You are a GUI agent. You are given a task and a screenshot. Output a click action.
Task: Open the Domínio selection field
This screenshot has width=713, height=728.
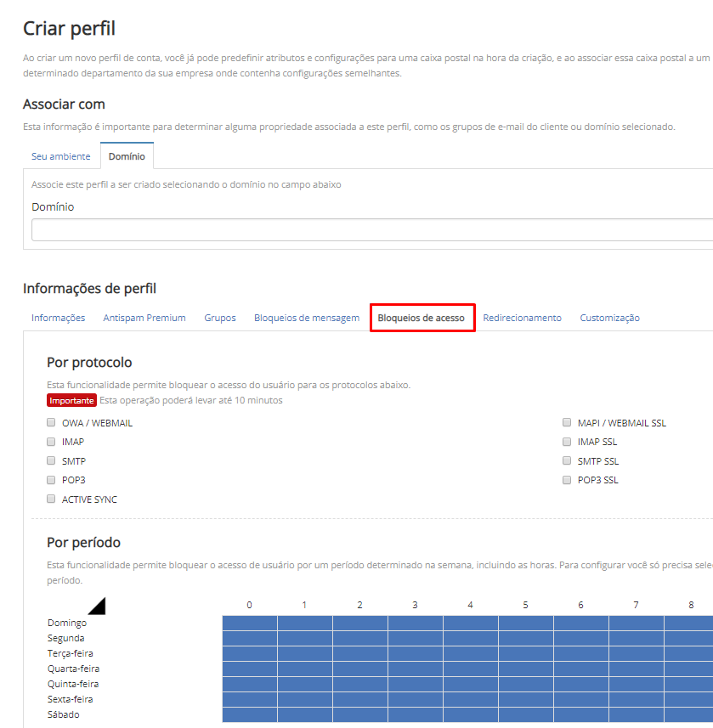371,230
